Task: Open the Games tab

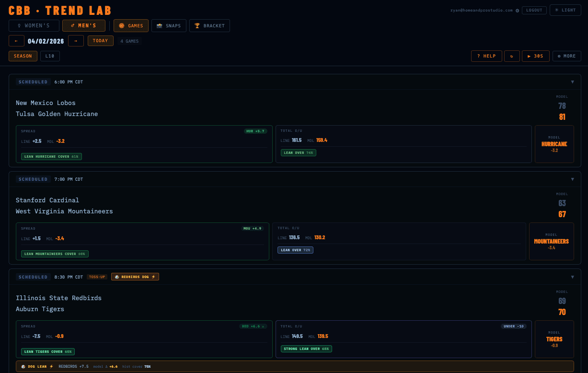Action: point(131,25)
